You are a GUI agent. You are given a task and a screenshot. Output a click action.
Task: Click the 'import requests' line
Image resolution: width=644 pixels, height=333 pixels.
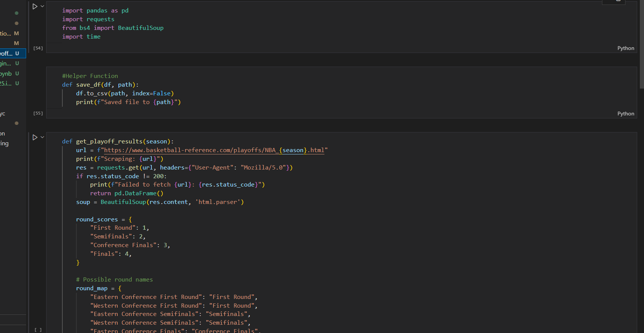coord(88,19)
